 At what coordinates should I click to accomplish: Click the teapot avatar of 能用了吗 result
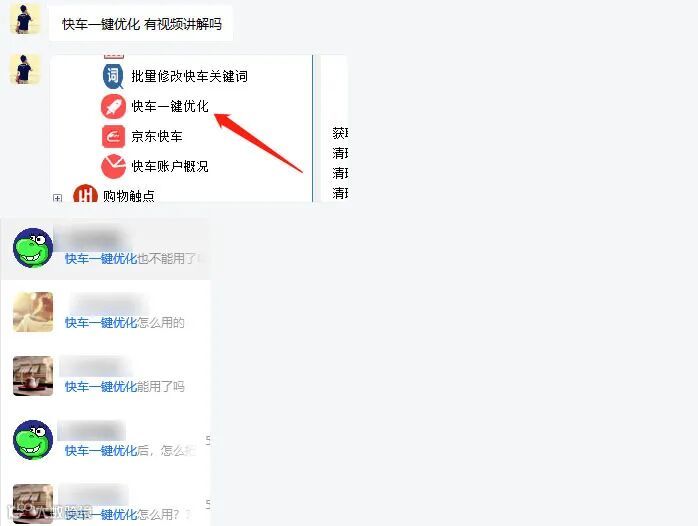coord(33,376)
